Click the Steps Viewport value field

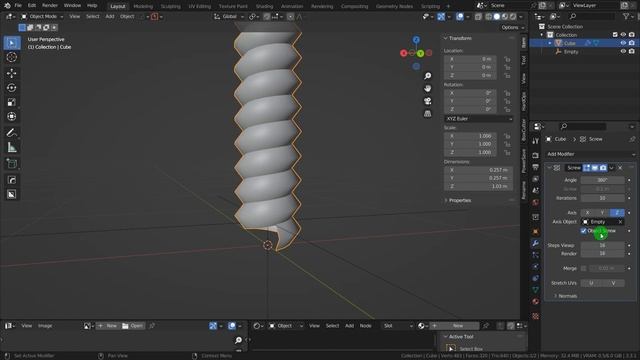pyautogui.click(x=602, y=245)
